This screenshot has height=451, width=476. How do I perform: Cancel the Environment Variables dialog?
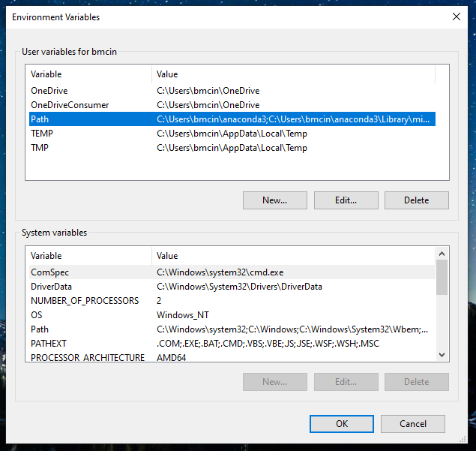coord(412,424)
